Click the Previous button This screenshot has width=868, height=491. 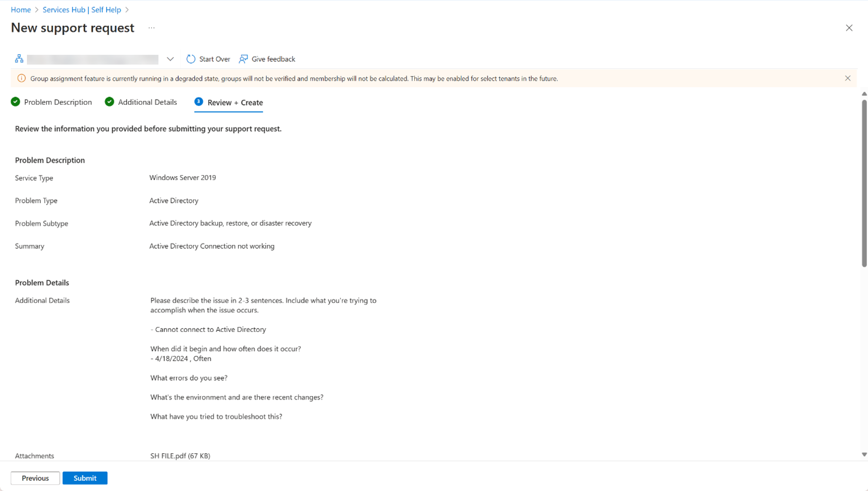35,477
